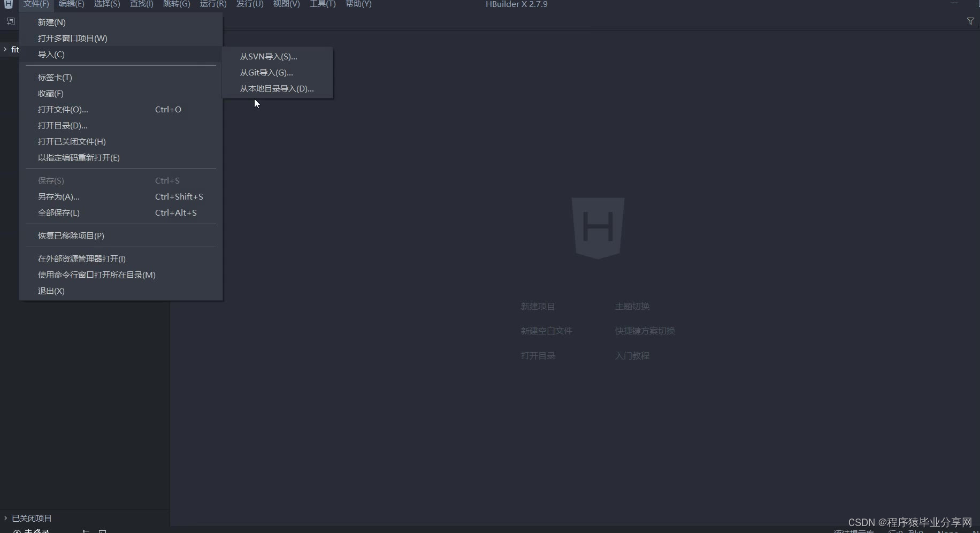
Task: Select 恢复已移除项目(P) menu entry
Action: (121, 235)
